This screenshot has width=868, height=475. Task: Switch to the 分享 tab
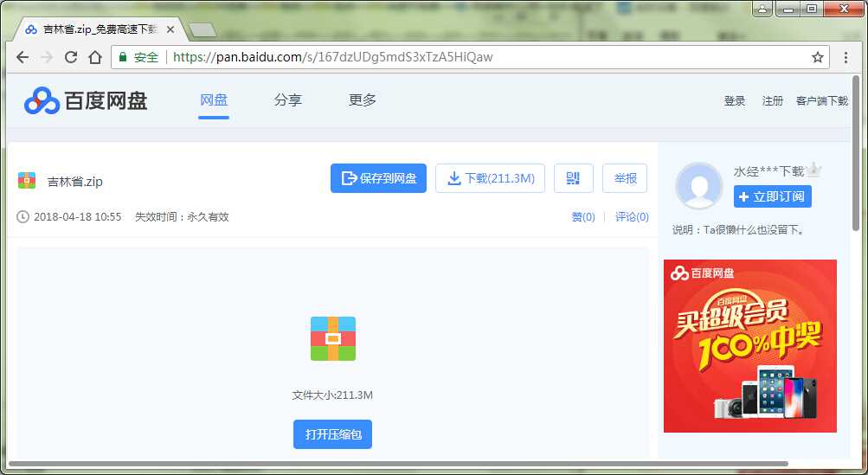[x=288, y=100]
